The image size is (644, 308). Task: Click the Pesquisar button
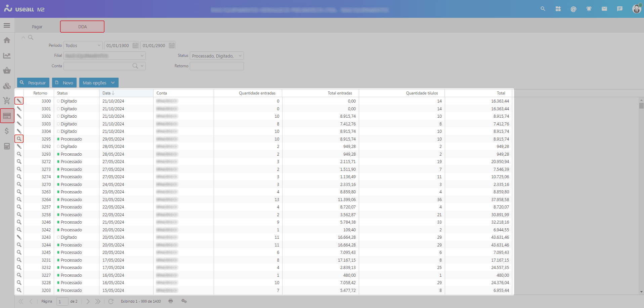click(x=33, y=83)
